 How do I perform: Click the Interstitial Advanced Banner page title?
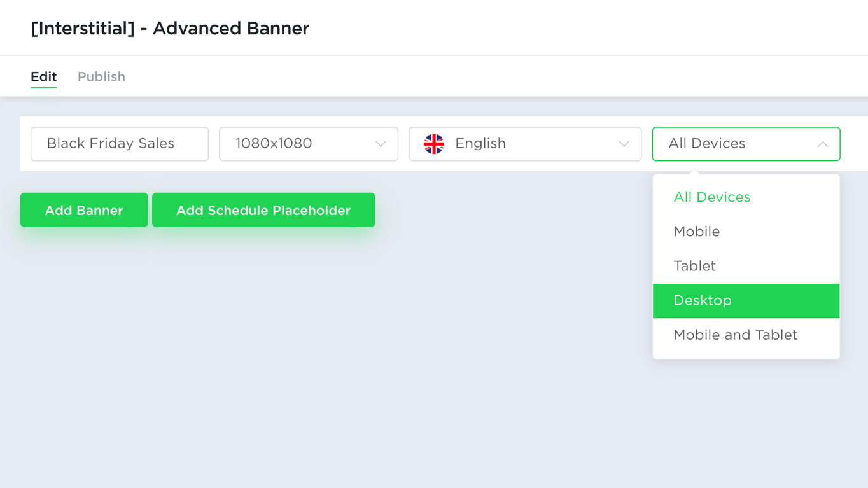[x=170, y=29]
